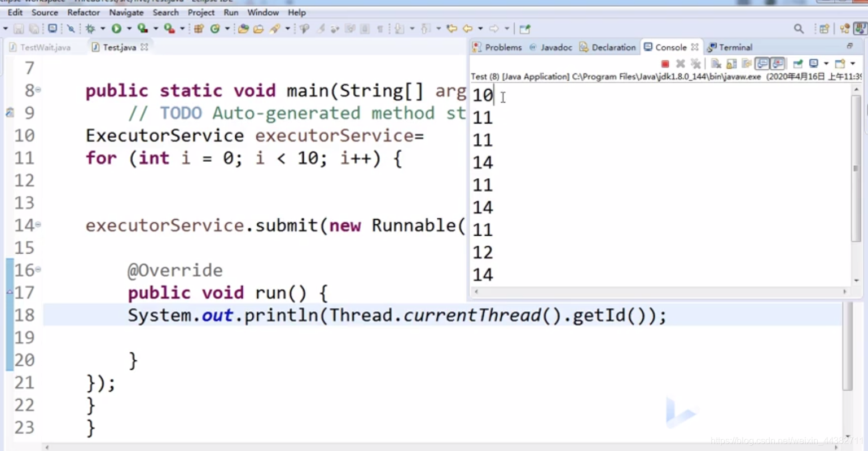Open the Coverage dropdown arrow
Image resolution: width=868 pixels, height=451 pixels.
pyautogui.click(x=155, y=29)
